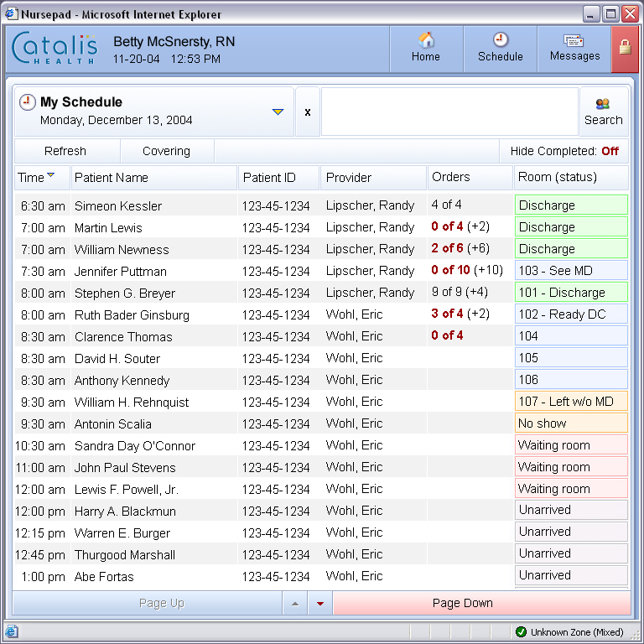Select patient Thurgood Marshall
644x644 pixels.
tap(124, 554)
